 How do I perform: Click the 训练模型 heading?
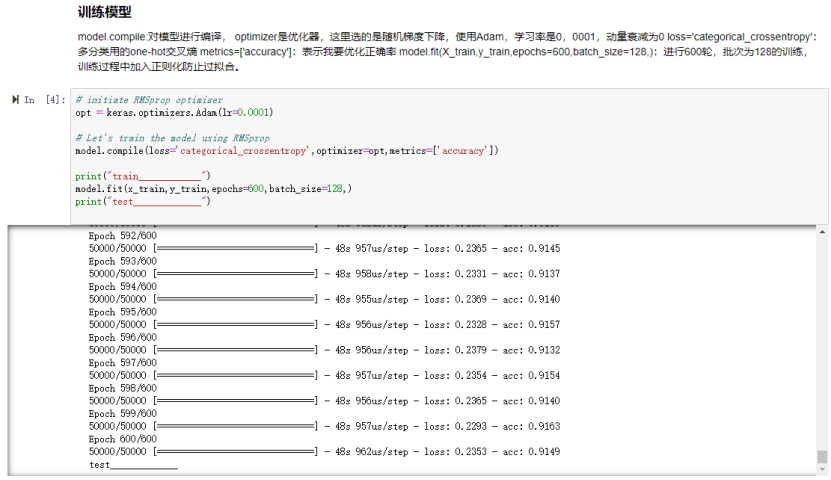pyautogui.click(x=104, y=12)
